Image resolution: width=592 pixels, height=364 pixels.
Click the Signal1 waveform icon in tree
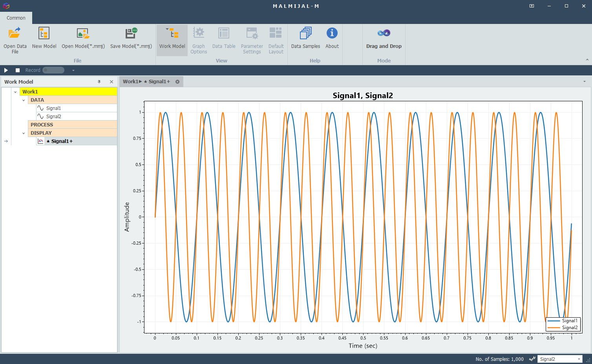(40, 108)
